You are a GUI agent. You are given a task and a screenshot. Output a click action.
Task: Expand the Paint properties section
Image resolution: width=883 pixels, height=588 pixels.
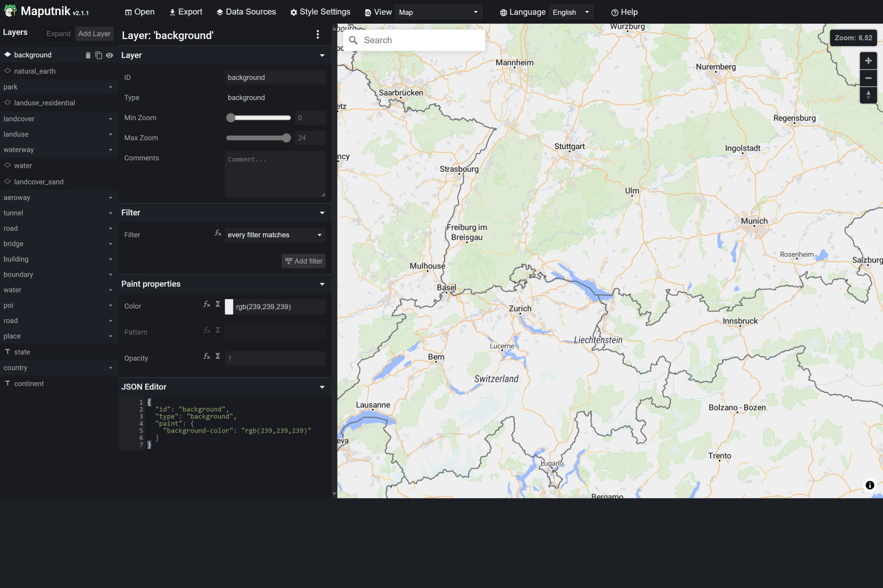tap(321, 284)
